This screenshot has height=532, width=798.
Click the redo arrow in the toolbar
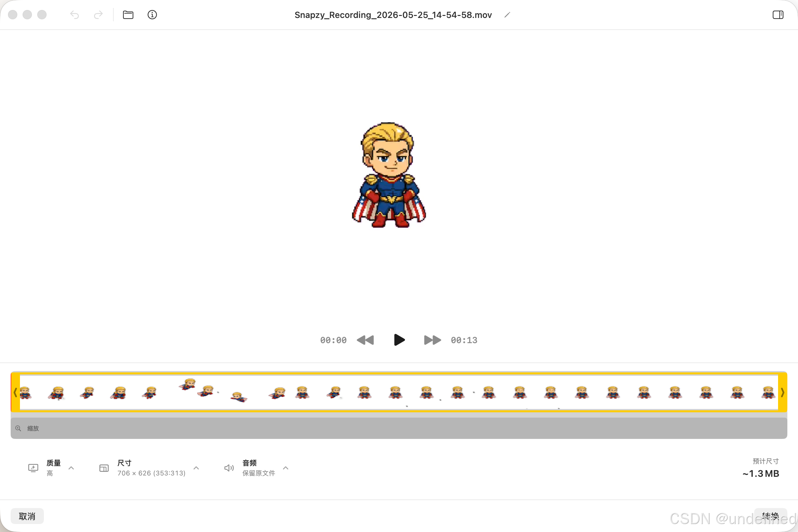98,15
